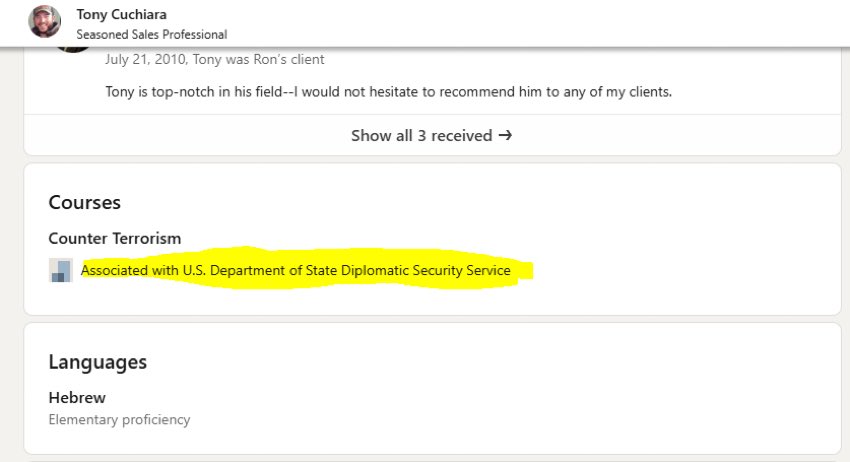
Task: Click the July 21, 2010 recommendation date line
Action: [x=215, y=59]
